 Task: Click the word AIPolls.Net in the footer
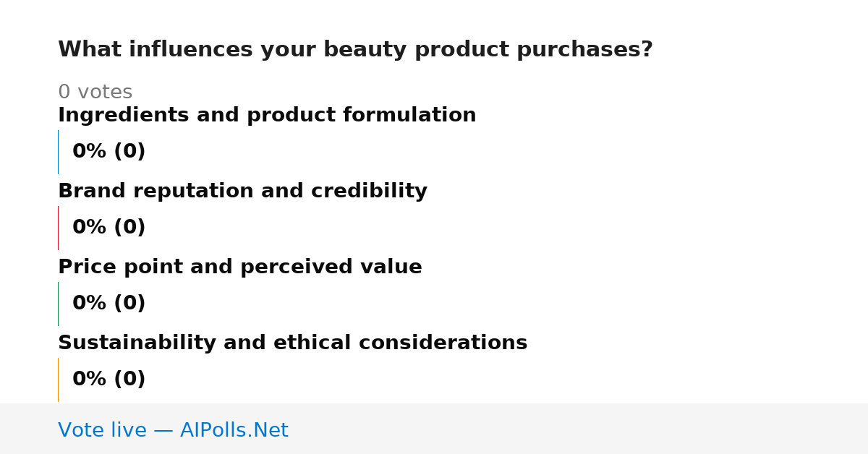(x=234, y=430)
